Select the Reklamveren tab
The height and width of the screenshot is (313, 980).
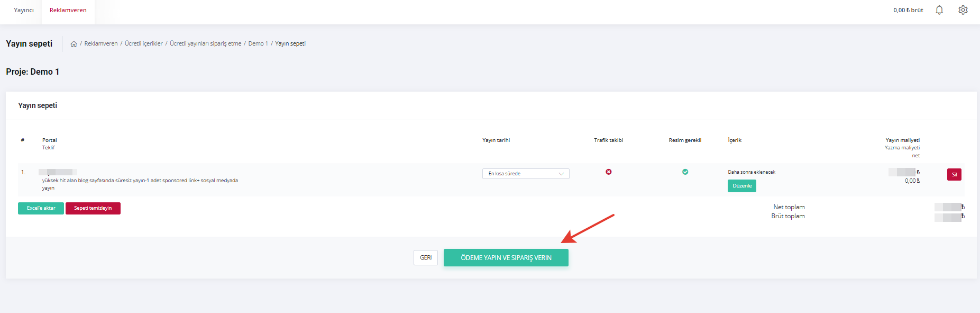point(68,11)
